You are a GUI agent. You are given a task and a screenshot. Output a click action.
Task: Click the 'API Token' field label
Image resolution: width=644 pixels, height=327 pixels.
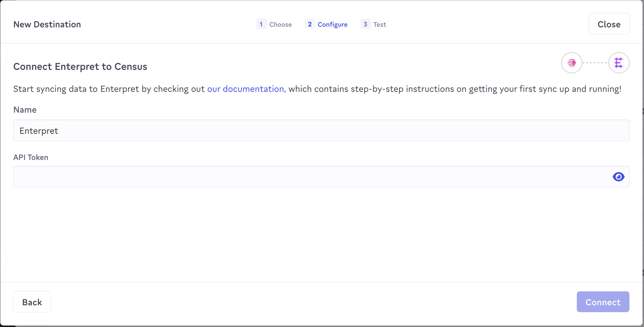[x=31, y=157]
